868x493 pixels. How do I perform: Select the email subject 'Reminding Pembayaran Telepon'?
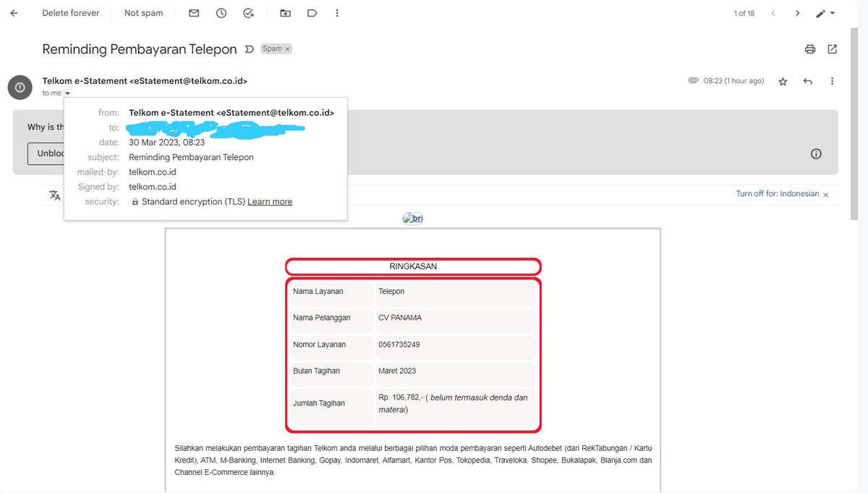click(x=140, y=49)
